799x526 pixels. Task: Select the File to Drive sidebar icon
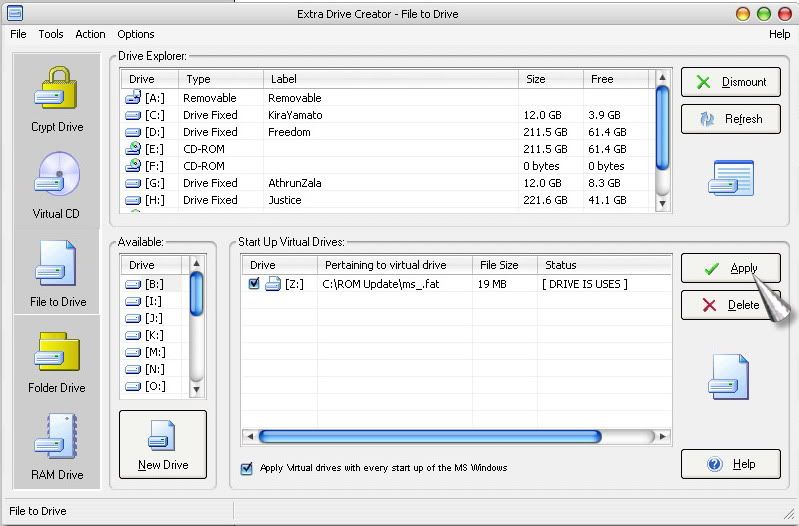coord(57,271)
